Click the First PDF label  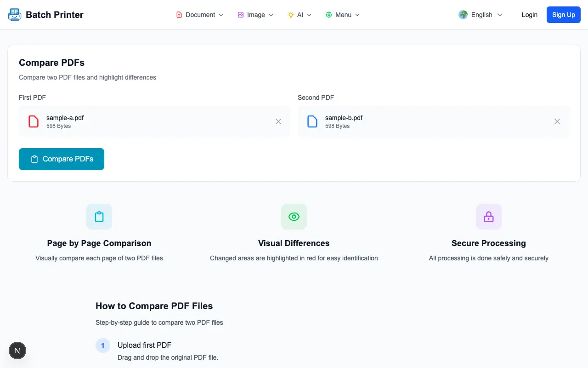(x=32, y=98)
